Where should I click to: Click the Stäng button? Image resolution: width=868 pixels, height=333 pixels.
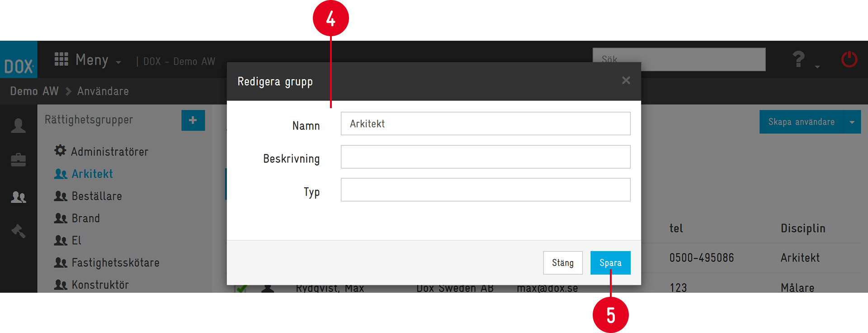pyautogui.click(x=563, y=263)
